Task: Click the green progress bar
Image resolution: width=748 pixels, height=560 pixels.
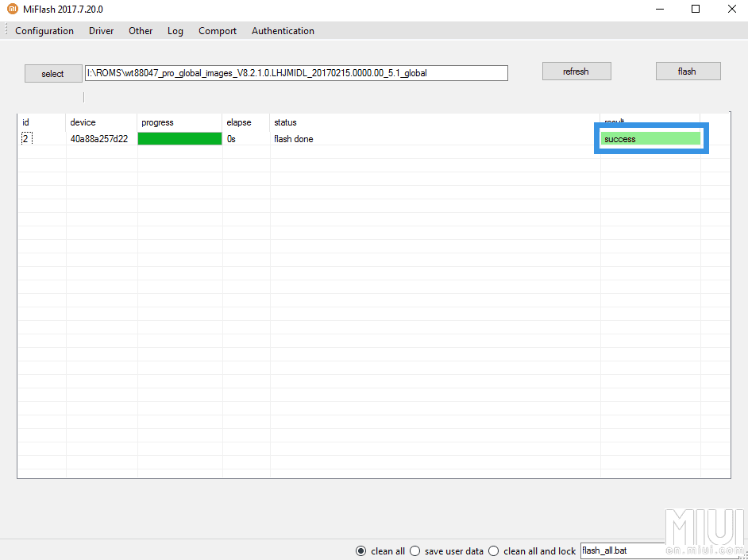Action: click(x=179, y=139)
